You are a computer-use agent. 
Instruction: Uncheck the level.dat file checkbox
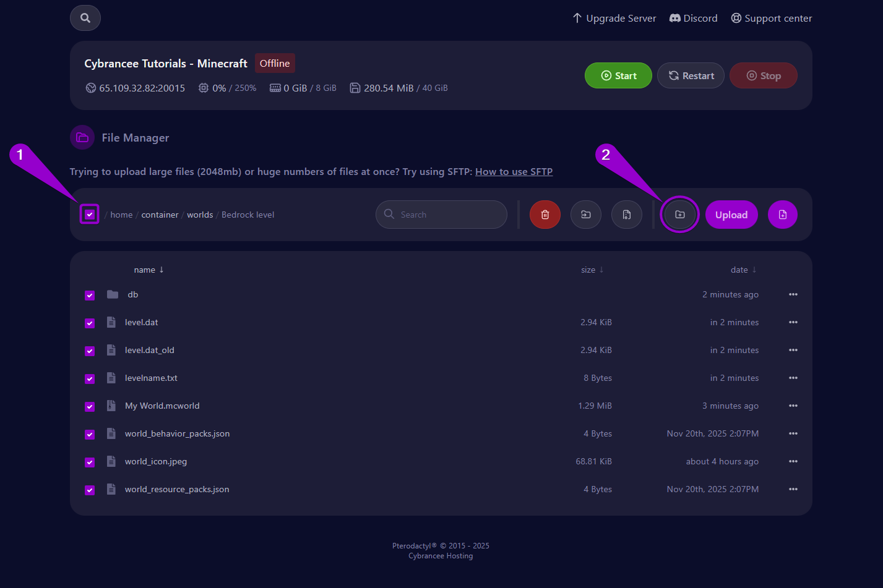click(x=90, y=323)
